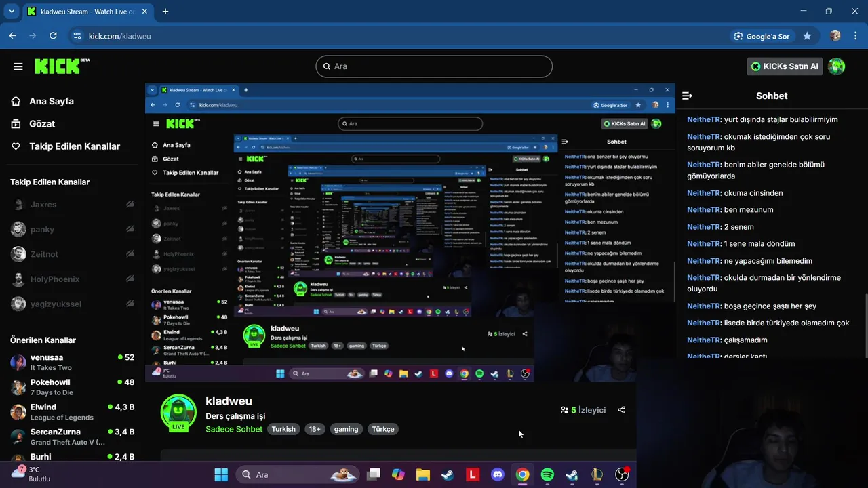Click the venusaa channel avatar
Screen dimensions: 868x488
[x=18, y=362]
